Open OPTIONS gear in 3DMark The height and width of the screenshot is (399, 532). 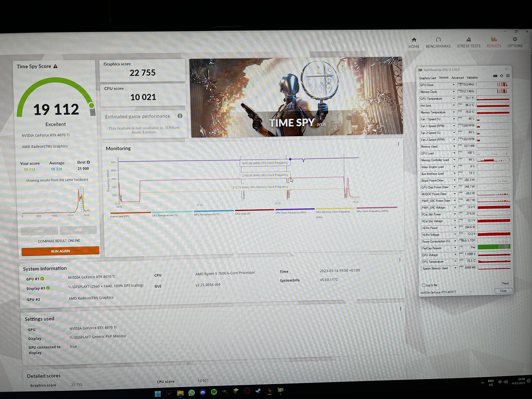515,42
